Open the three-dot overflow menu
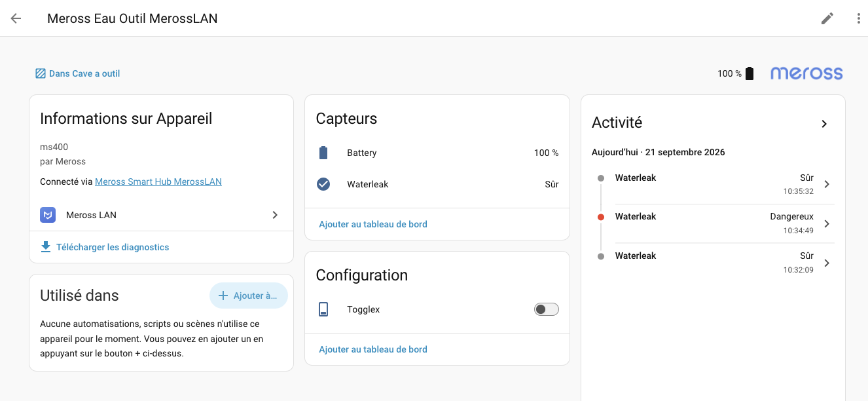 (859, 18)
